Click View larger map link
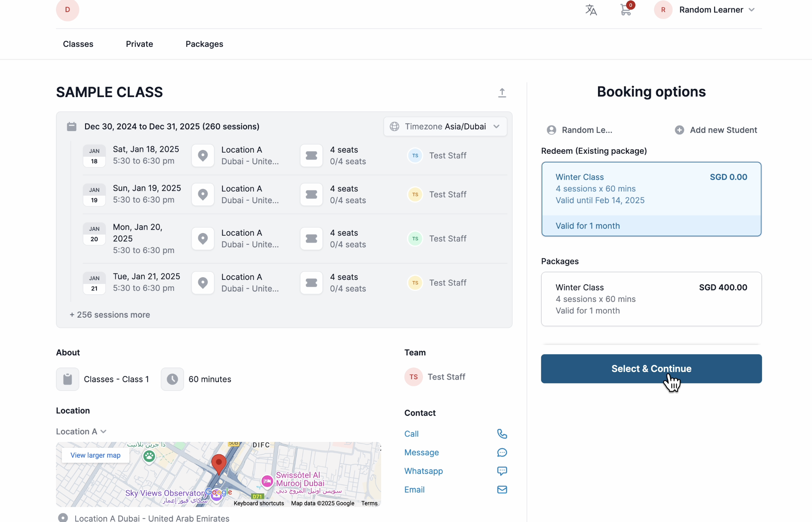Image resolution: width=812 pixels, height=522 pixels. coord(95,455)
